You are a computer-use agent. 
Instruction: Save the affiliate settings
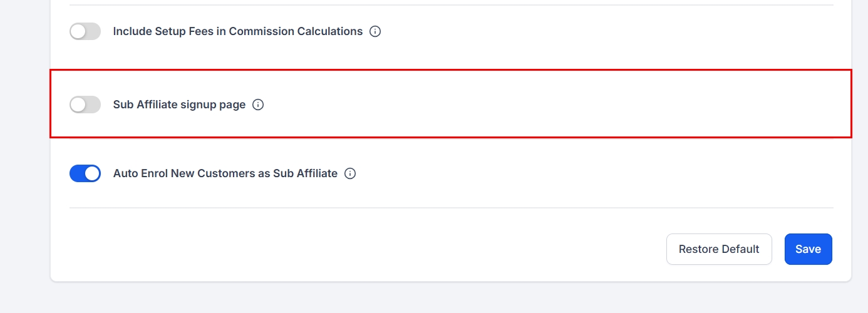808,249
